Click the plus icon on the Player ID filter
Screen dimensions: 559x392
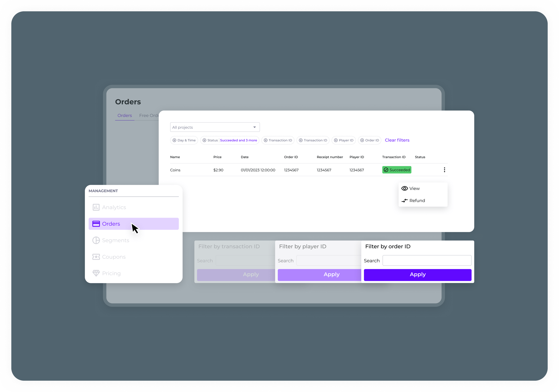(x=336, y=140)
